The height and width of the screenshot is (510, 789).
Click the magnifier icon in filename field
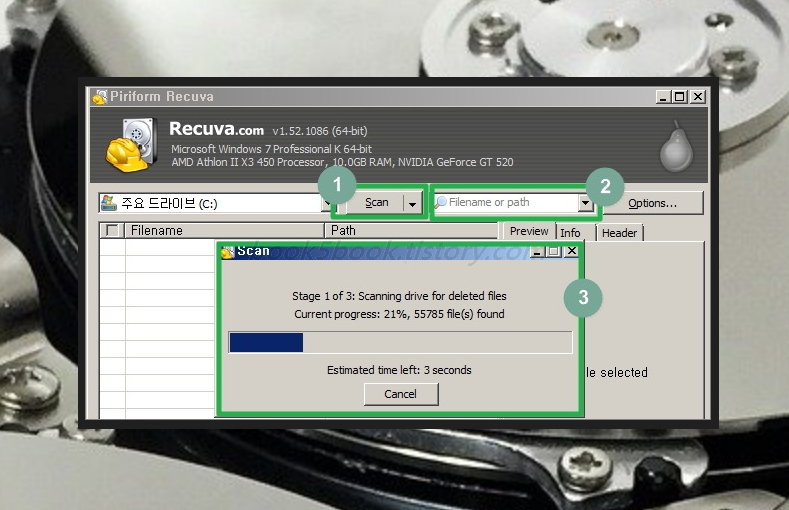tap(441, 202)
